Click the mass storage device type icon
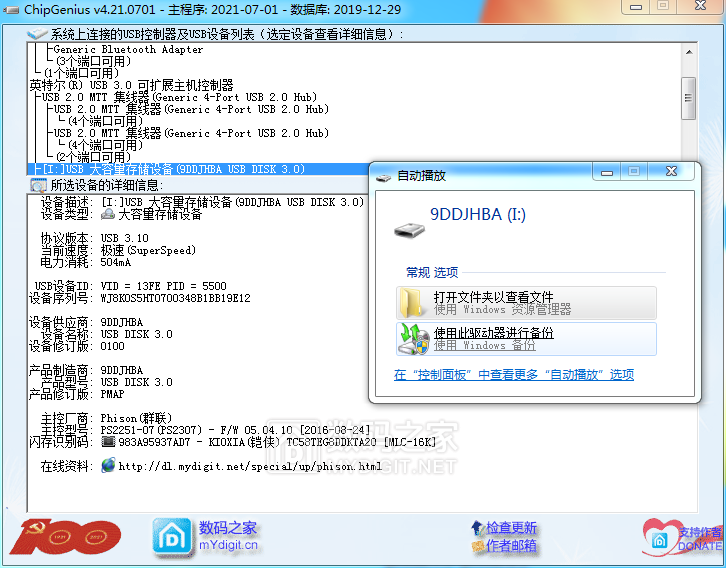Image resolution: width=726 pixels, height=568 pixels. [107, 214]
